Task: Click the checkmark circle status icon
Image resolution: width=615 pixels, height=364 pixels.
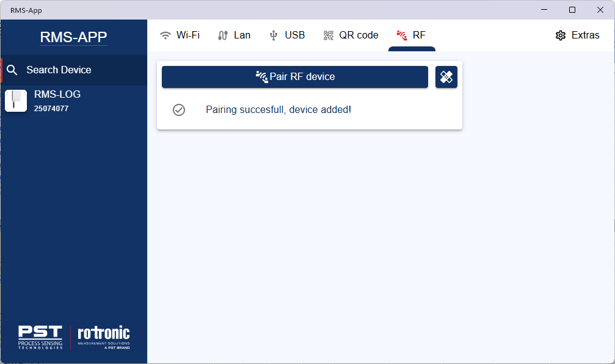Action: click(179, 110)
